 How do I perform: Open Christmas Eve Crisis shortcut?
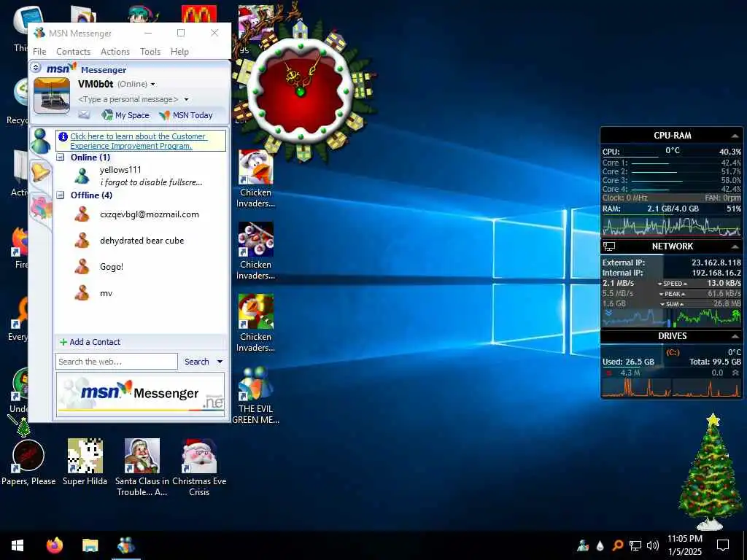tap(199, 467)
